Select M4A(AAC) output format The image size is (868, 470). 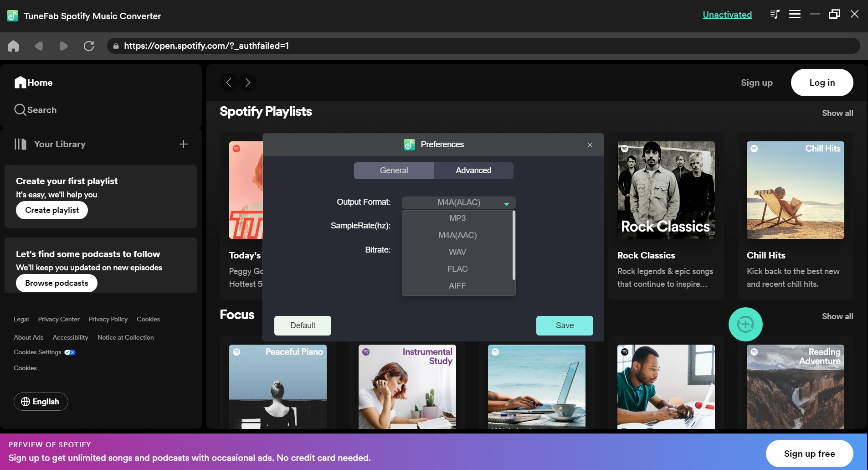click(x=457, y=235)
